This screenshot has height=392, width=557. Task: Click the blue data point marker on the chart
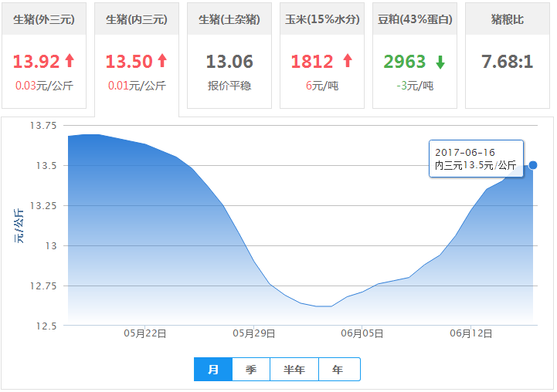pyautogui.click(x=533, y=165)
